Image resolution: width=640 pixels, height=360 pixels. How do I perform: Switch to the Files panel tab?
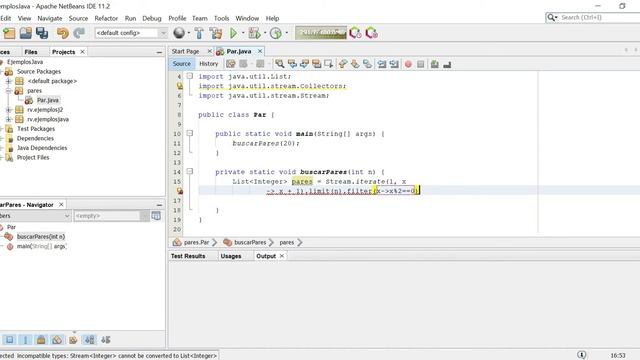[x=31, y=52]
